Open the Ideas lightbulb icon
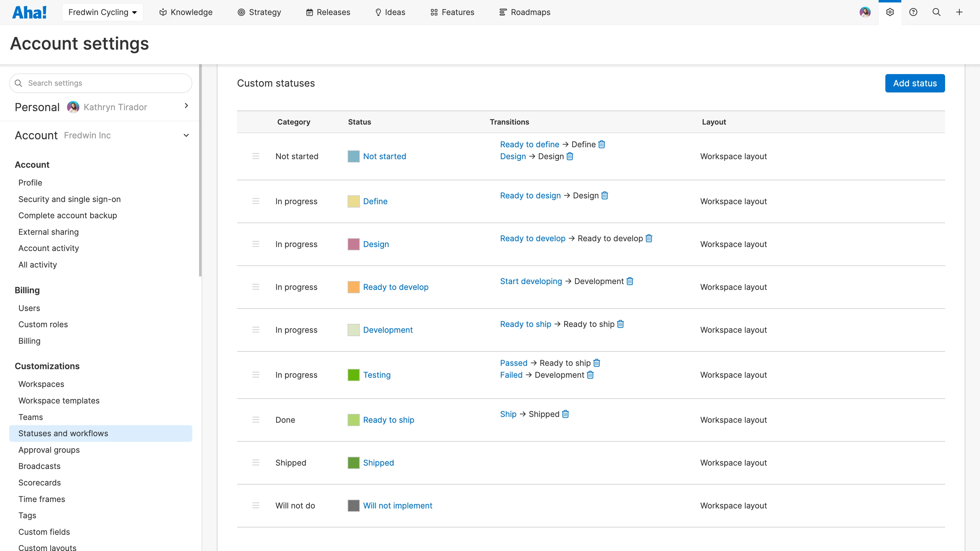The height and width of the screenshot is (551, 980). coord(379,12)
